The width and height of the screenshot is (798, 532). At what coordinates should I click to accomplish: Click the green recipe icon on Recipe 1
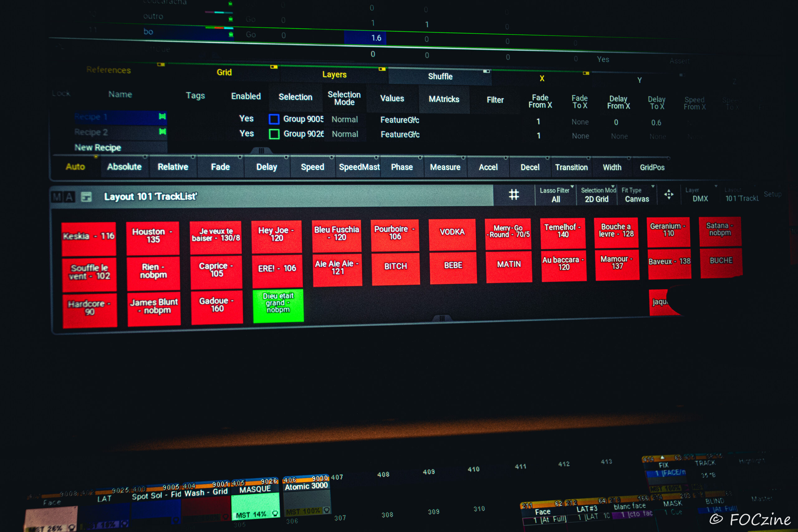[162, 117]
